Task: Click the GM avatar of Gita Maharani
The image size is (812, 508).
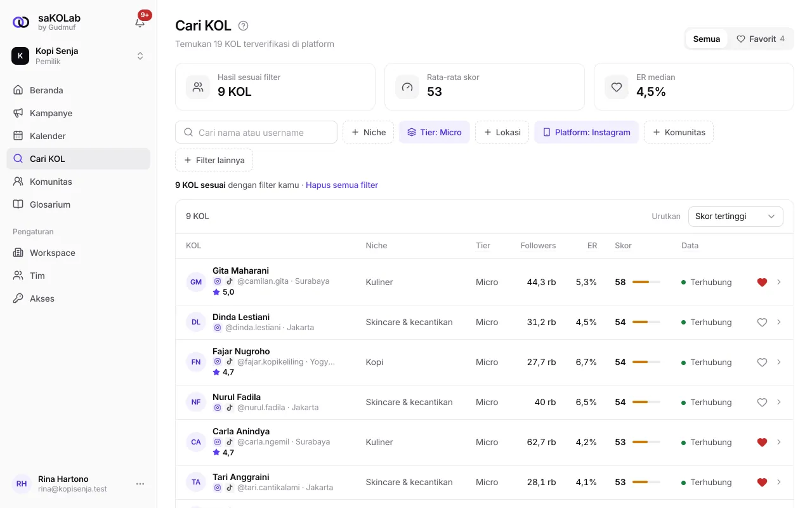Action: [196, 282]
